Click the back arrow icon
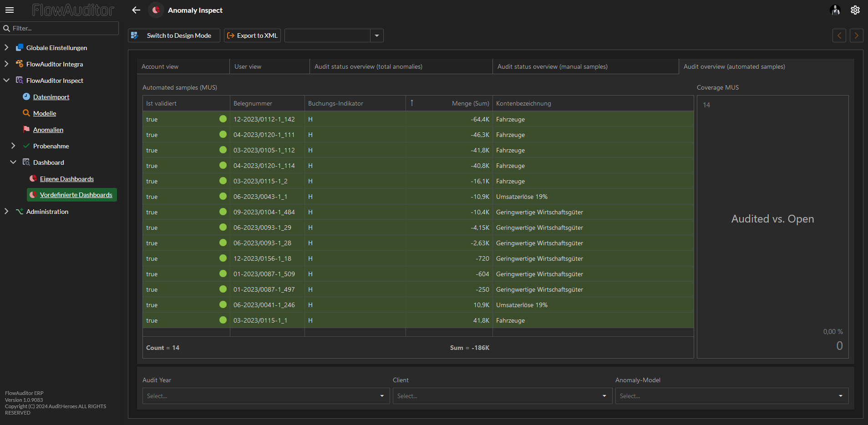Screen dimensions: 868x425 pos(136,10)
